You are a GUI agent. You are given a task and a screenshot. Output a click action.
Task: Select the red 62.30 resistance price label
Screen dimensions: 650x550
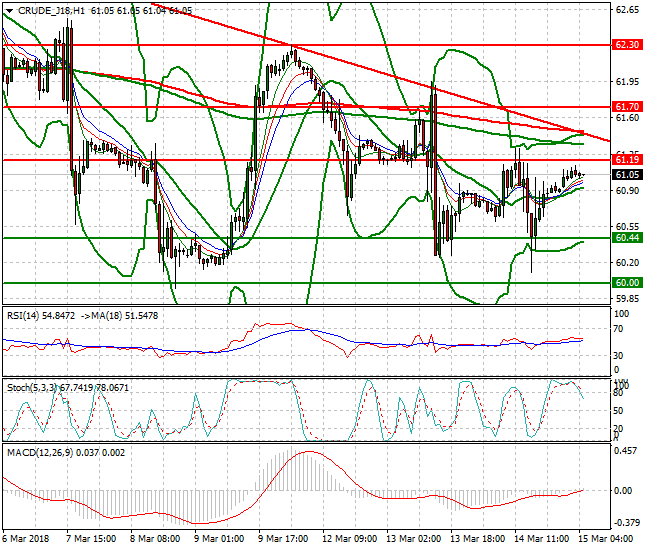coord(627,45)
